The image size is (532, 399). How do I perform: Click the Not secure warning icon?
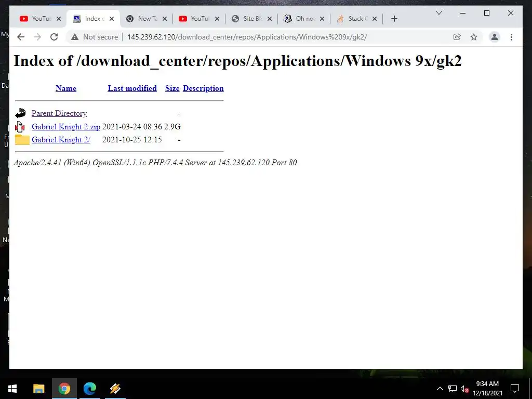75,37
